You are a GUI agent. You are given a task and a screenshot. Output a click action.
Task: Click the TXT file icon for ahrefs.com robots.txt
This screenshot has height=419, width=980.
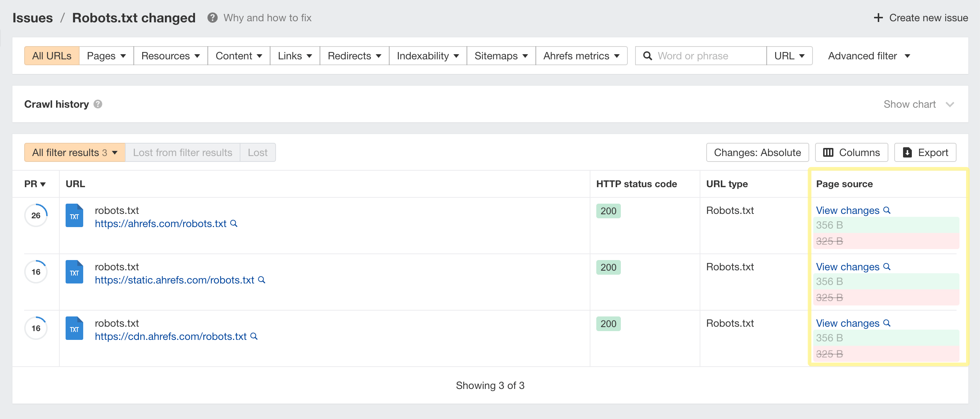74,216
